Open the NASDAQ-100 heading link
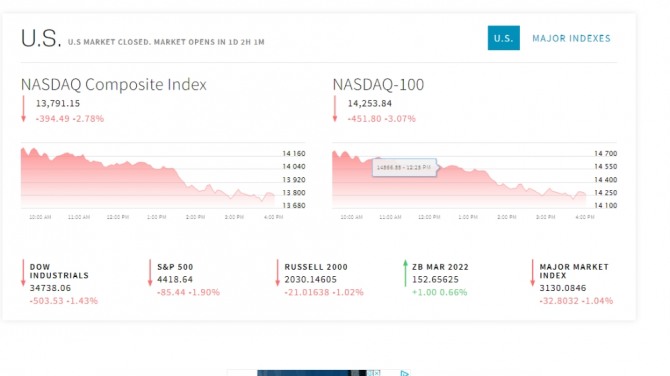Screen dimensions: 670x376 pyautogui.click(x=378, y=84)
